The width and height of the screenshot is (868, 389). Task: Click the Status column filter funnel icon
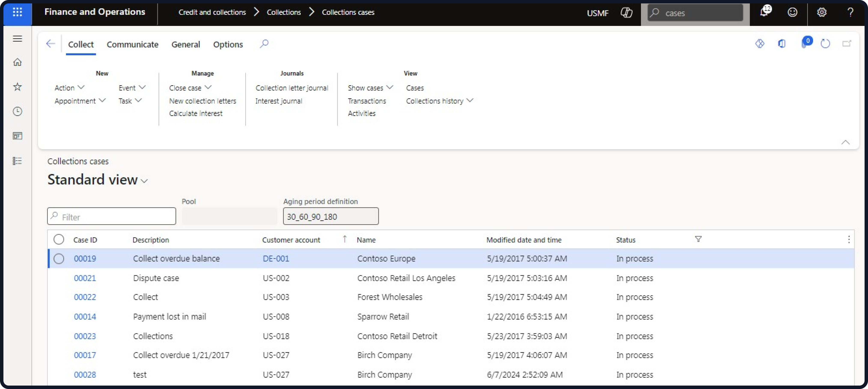(698, 239)
